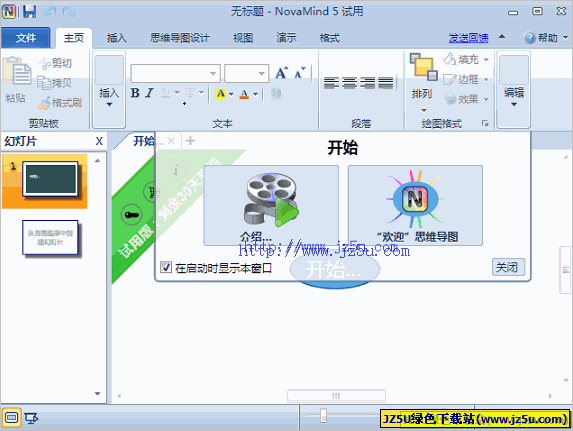Switch to the Insert (插入) ribbon tab
Image resolution: width=573 pixels, height=431 pixels.
tap(117, 38)
